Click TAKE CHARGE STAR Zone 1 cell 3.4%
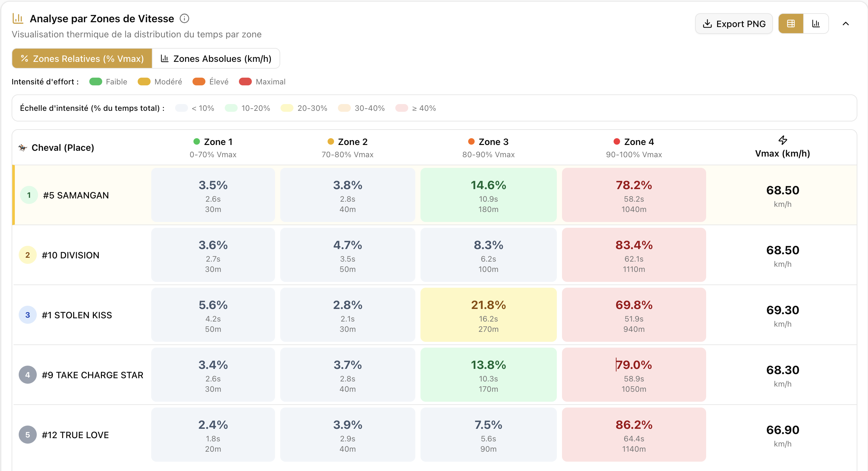 (213, 375)
